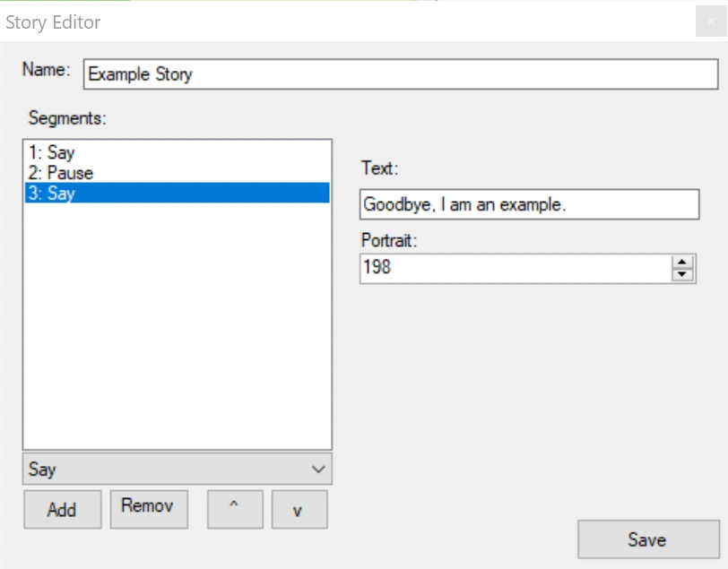Expand the segment type dropdown arrow
The image size is (728, 569).
317,469
